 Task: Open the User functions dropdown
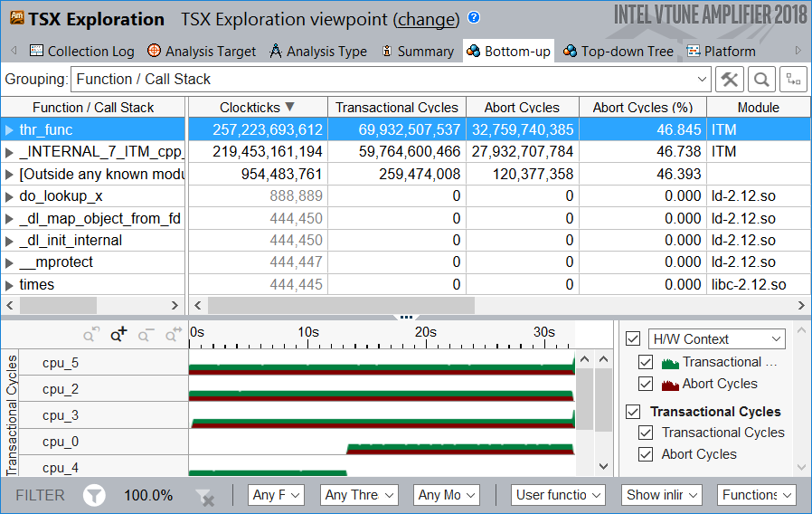pos(558,495)
